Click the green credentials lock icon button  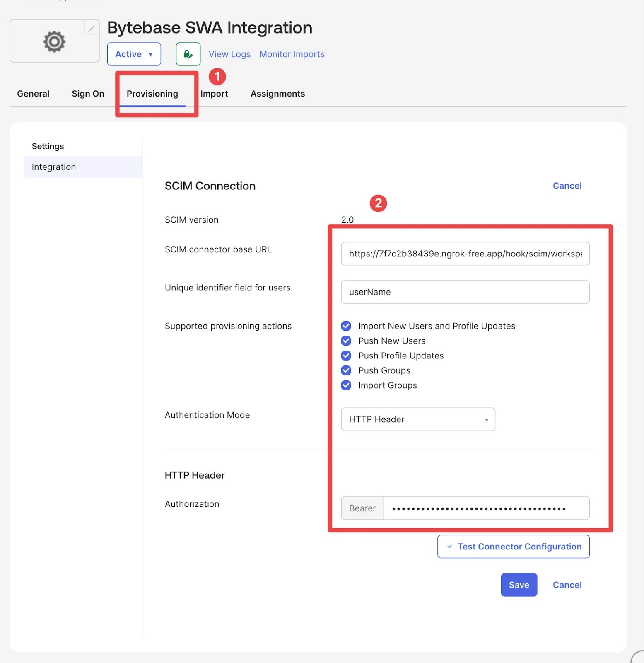(188, 54)
